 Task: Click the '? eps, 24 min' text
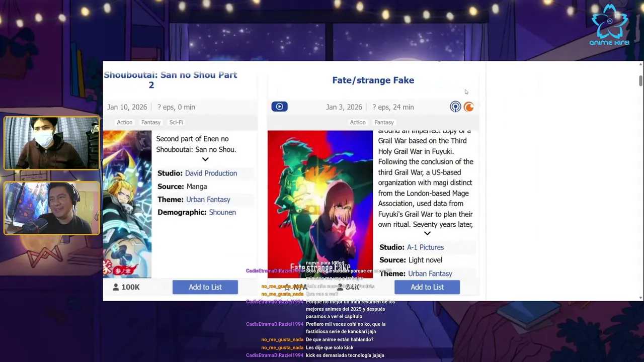coord(393,107)
